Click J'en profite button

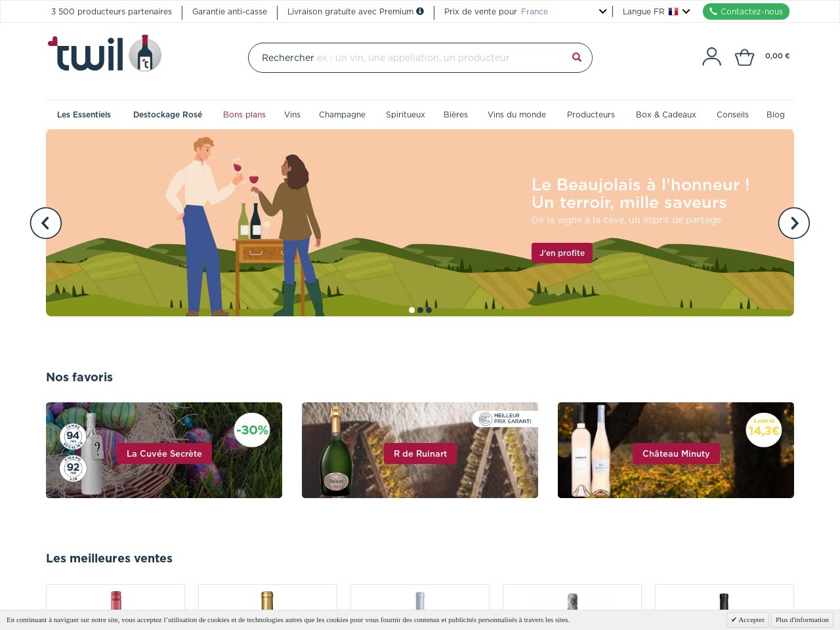click(x=562, y=253)
